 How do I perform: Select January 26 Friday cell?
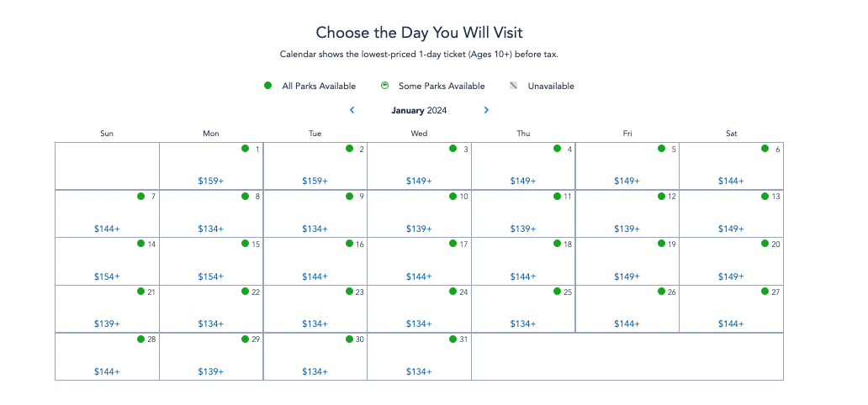pyautogui.click(x=627, y=309)
